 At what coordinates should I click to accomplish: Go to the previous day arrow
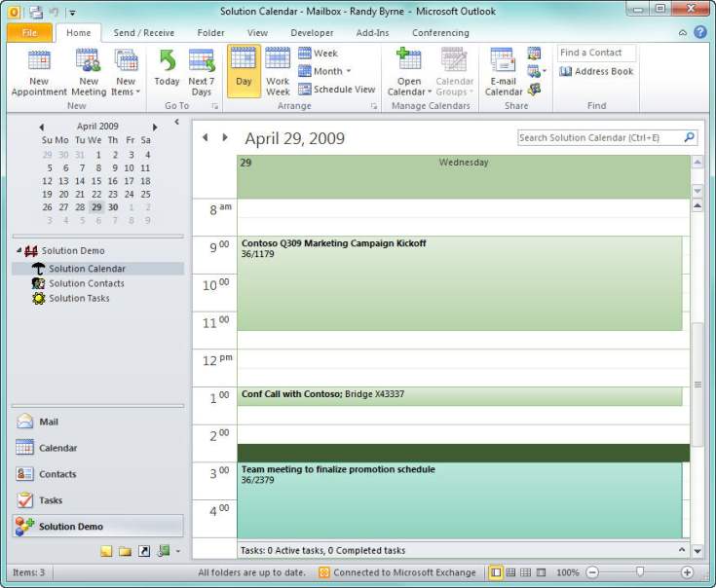pos(205,137)
